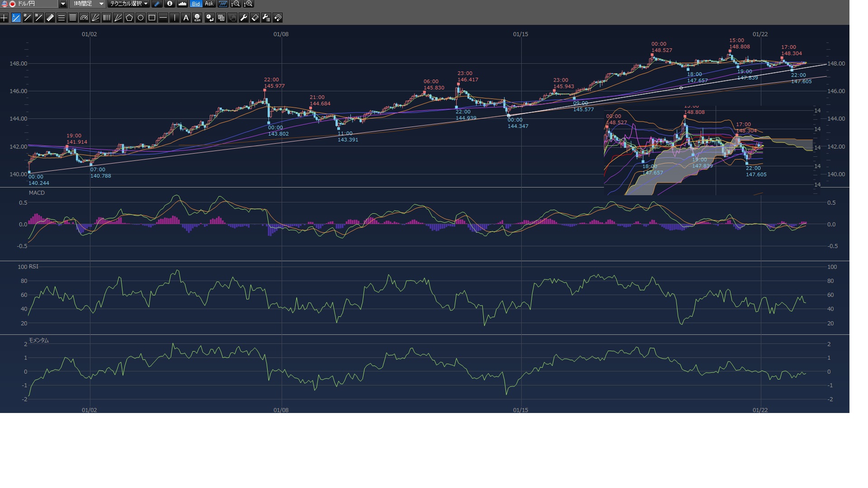The width and height of the screenshot is (868, 488).
Task: Choose the pentagon shape drawing tool
Action: coord(129,18)
